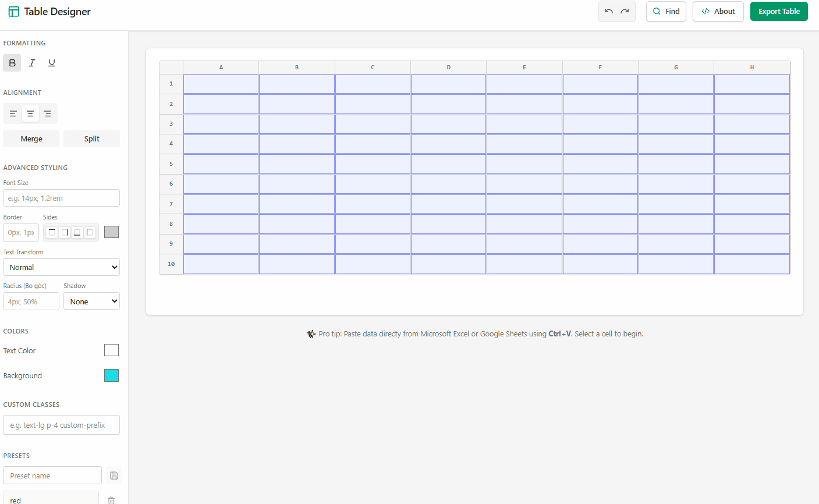Select row header 4
Image resolution: width=819 pixels, height=504 pixels.
point(171,144)
